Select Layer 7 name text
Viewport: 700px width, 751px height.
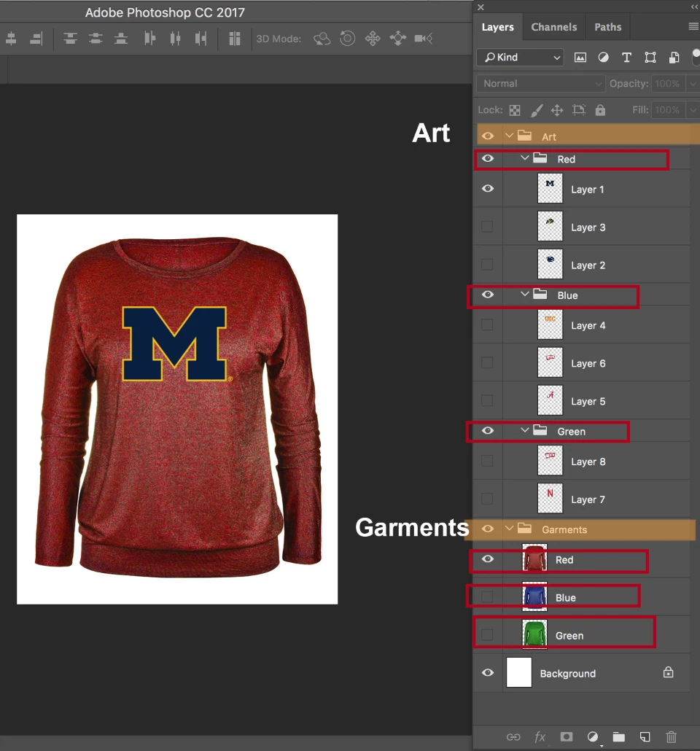pyautogui.click(x=588, y=499)
